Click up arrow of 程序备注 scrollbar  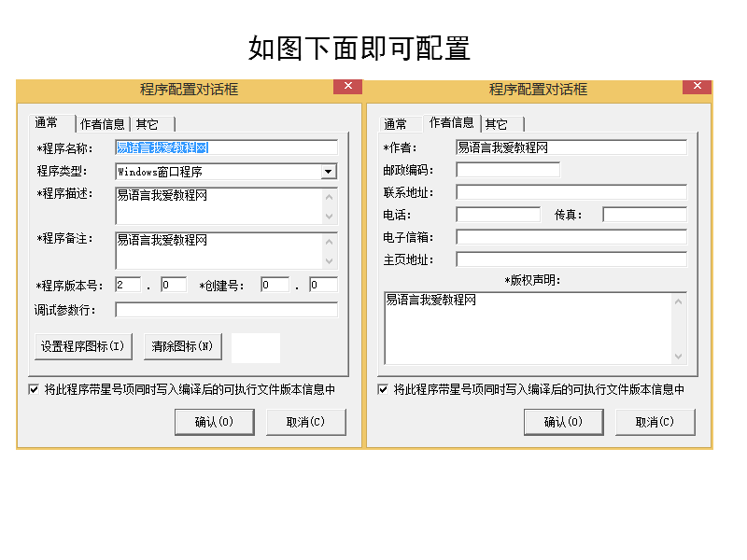click(330, 242)
